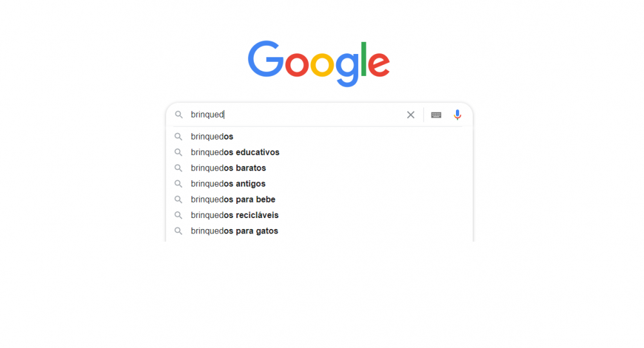Screen dimensions: 644x348
Task: Click the Google logo
Action: pos(319,63)
